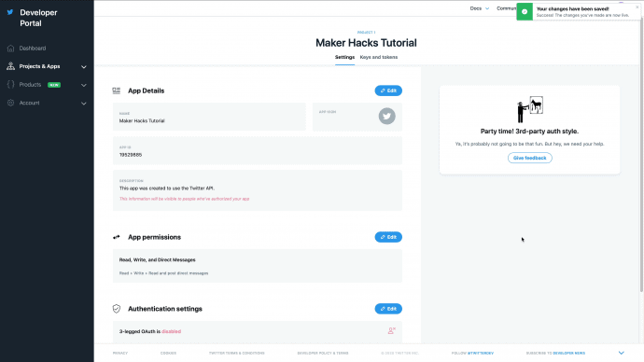This screenshot has width=644, height=362.
Task: Edit the App Details section
Action: pyautogui.click(x=388, y=90)
